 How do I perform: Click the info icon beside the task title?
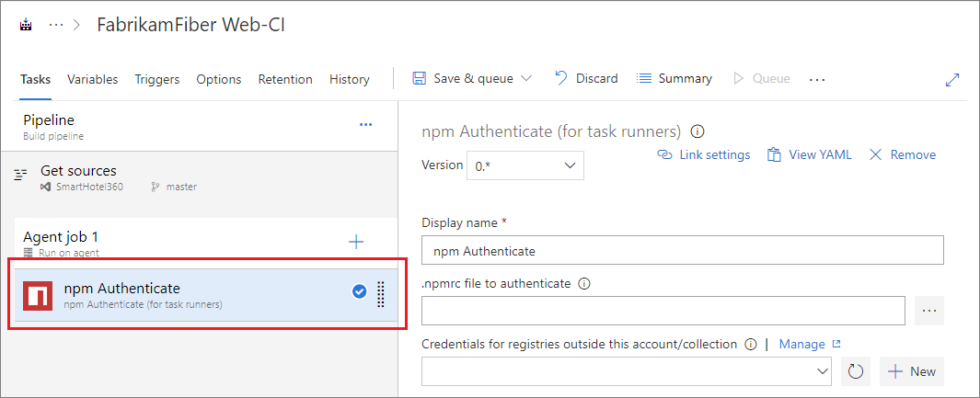click(x=698, y=131)
